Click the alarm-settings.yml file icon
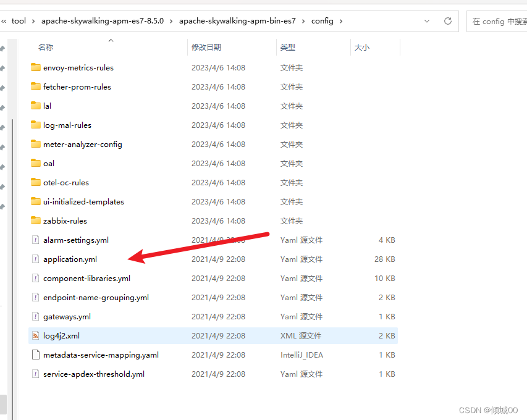 tap(36, 240)
